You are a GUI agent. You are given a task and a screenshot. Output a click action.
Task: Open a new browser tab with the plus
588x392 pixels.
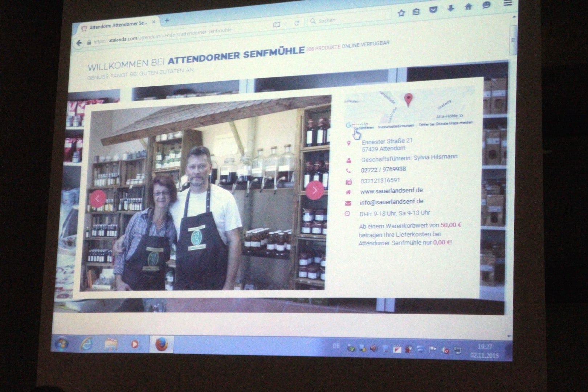coord(167,20)
